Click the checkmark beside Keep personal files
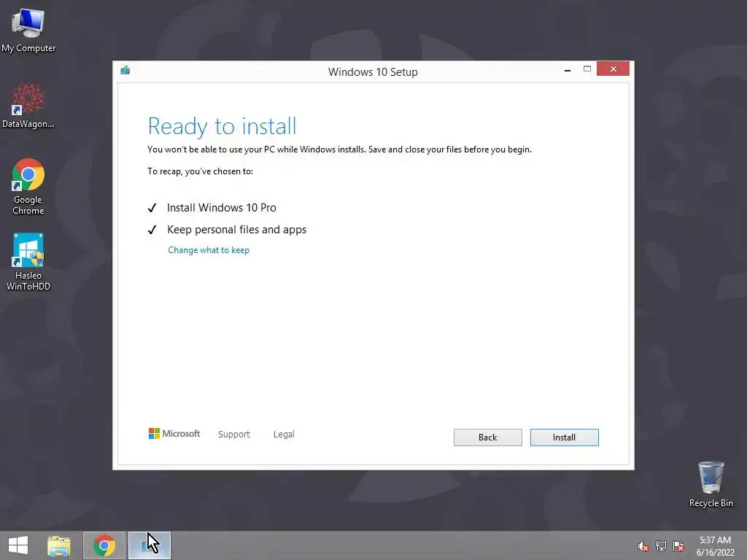This screenshot has width=747, height=560. 152,230
